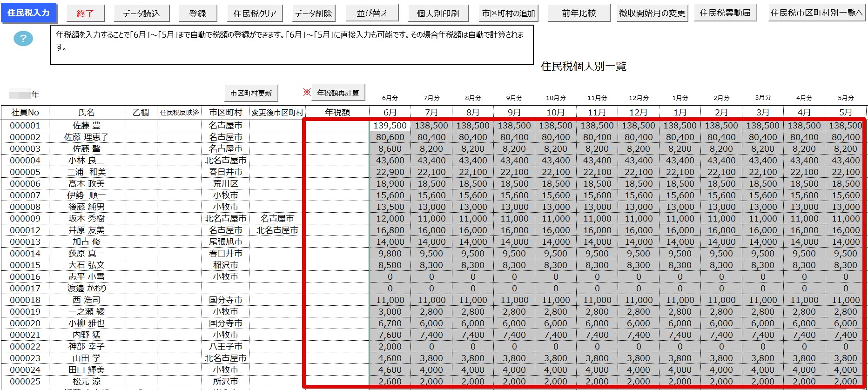The height and width of the screenshot is (390, 868).
Task: Select 八王子市 in the 市区町村 column
Action: click(226, 347)
